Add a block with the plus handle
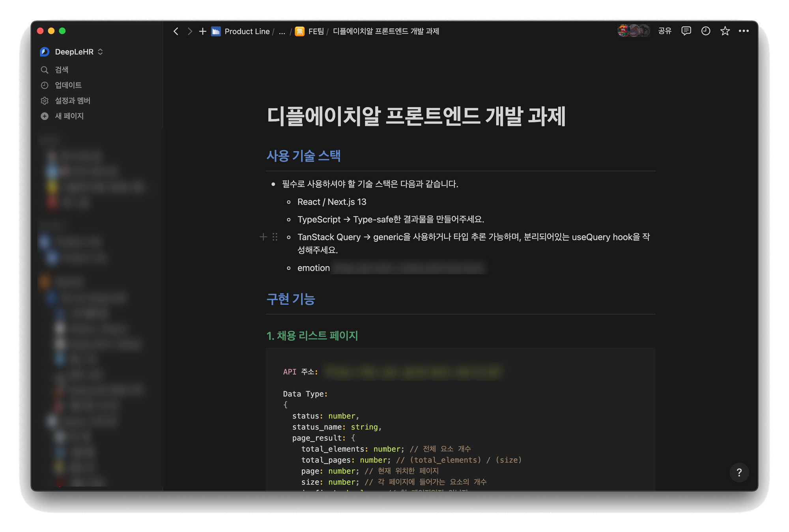The width and height of the screenshot is (789, 532). 263,237
